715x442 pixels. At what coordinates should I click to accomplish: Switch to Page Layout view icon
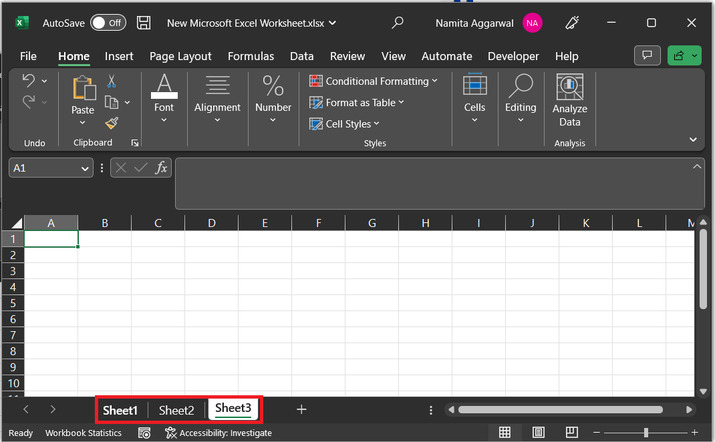click(x=538, y=432)
